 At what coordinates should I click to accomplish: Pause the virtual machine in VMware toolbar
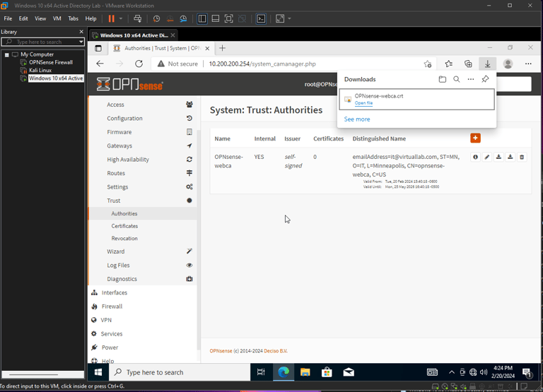point(111,18)
